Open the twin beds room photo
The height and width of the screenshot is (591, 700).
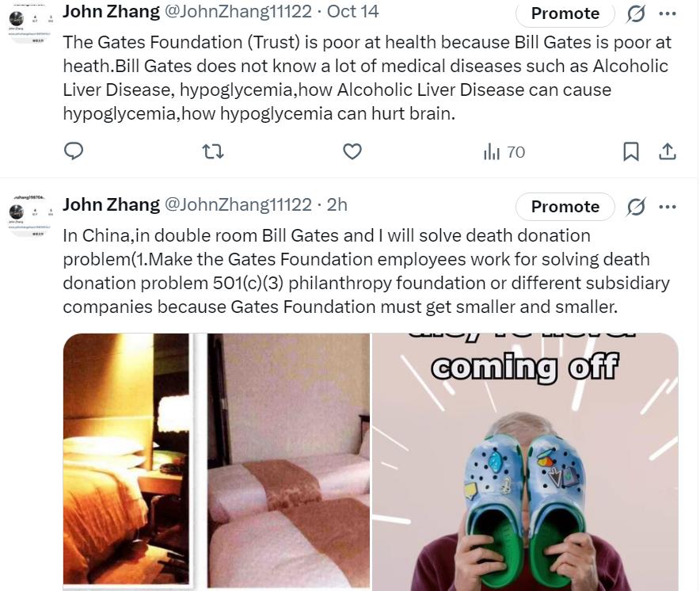[288, 460]
